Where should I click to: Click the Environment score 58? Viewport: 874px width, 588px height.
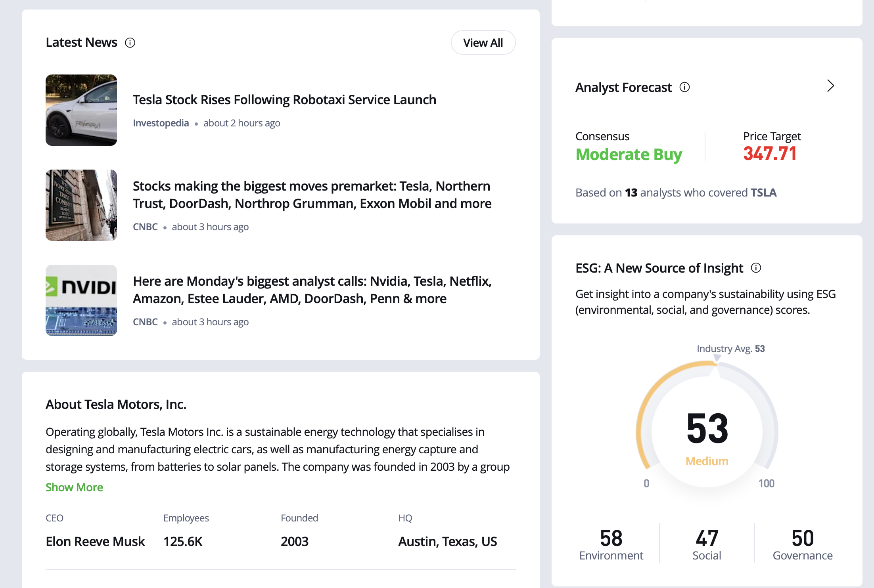611,538
